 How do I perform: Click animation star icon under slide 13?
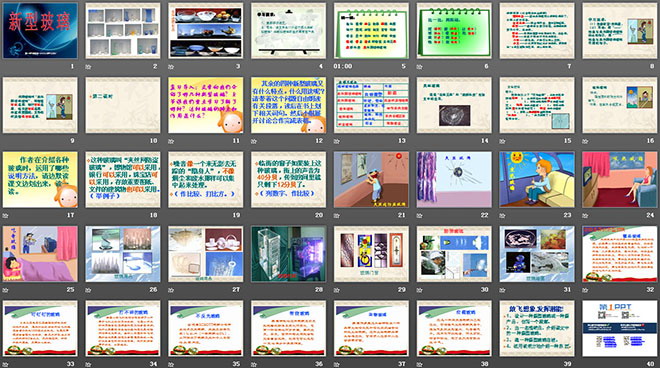click(x=337, y=141)
